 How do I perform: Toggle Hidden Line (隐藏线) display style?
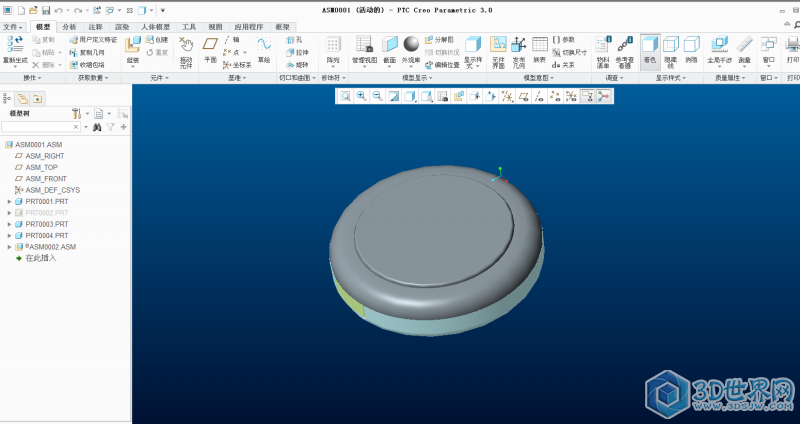[671, 51]
